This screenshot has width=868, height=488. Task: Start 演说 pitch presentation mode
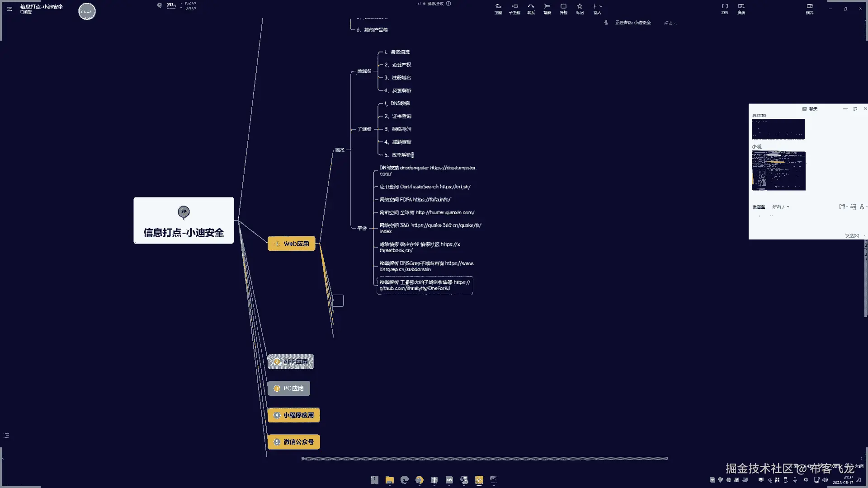741,9
